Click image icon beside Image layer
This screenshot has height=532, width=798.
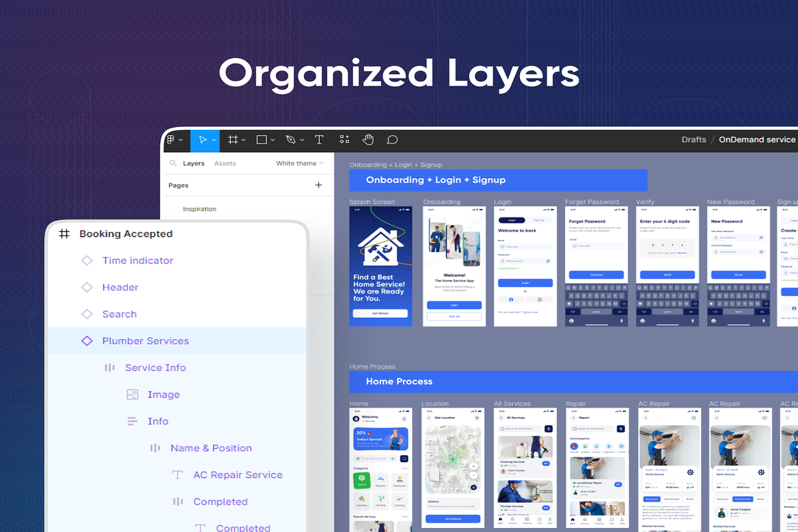[x=132, y=394]
